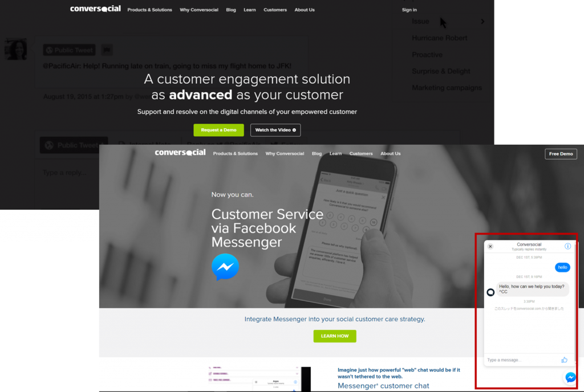This screenshot has height=392, width=584.
Task: Click the floating Messenger bubble icon
Action: pos(570,377)
